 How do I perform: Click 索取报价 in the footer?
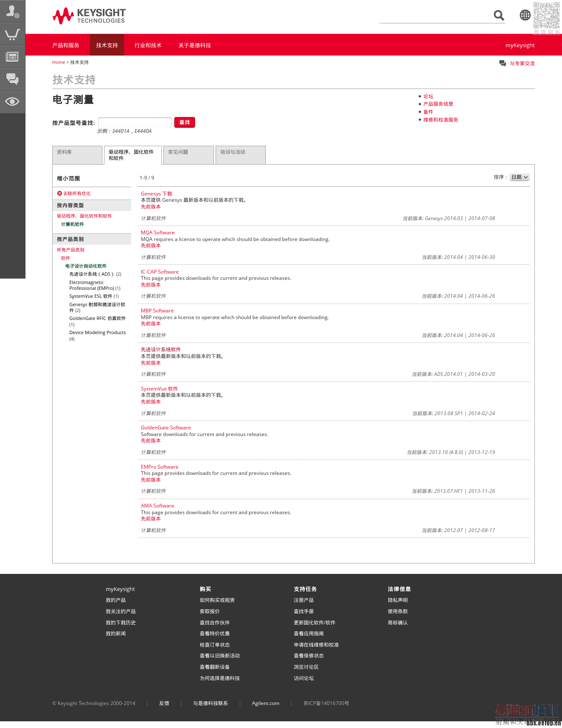click(210, 611)
